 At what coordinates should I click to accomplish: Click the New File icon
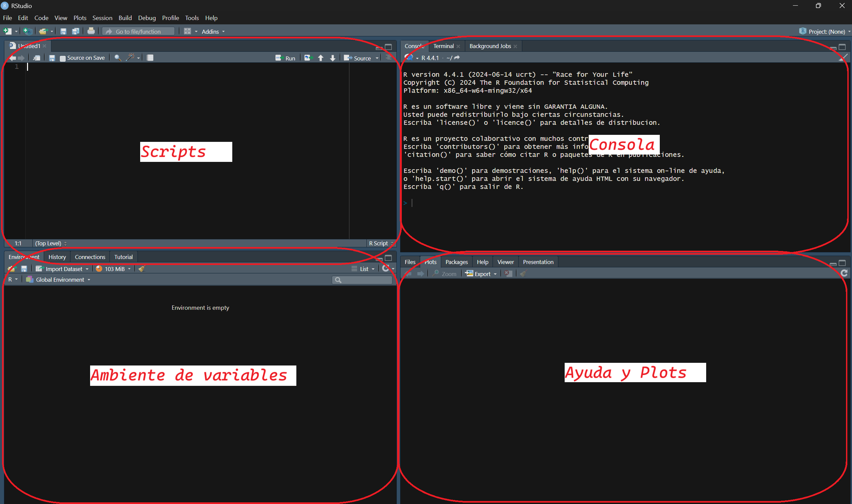7,31
